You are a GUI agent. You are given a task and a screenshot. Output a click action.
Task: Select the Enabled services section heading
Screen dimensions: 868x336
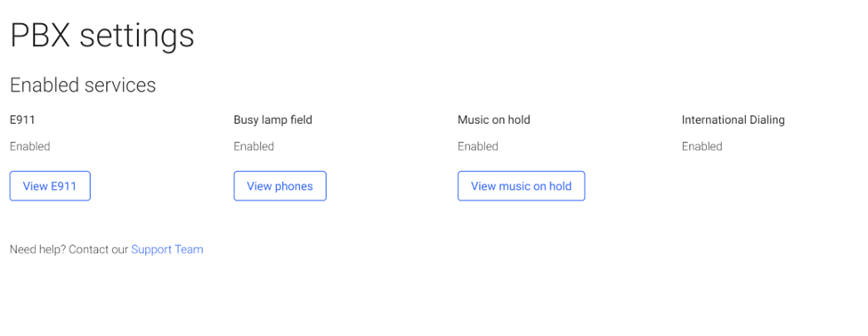(83, 85)
